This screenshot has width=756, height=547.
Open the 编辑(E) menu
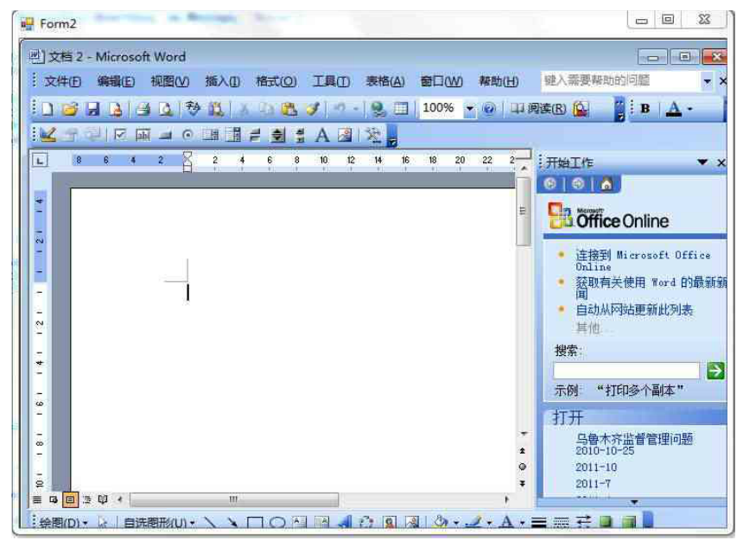click(x=116, y=81)
